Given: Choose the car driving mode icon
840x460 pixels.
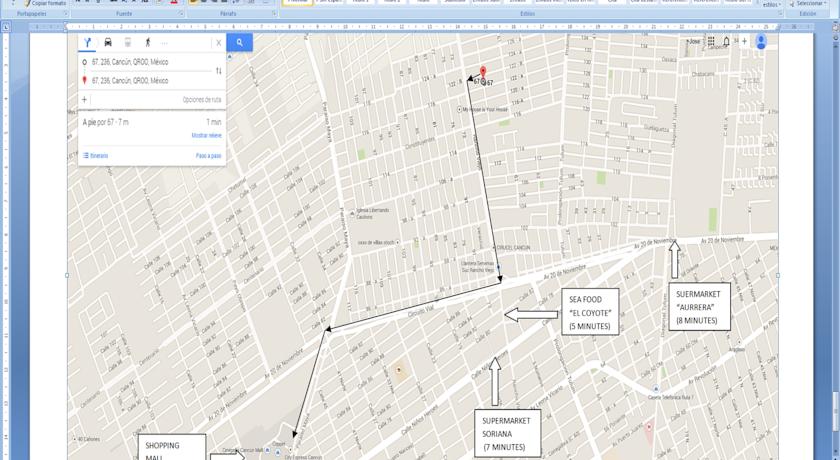Looking at the screenshot, I should [108, 43].
